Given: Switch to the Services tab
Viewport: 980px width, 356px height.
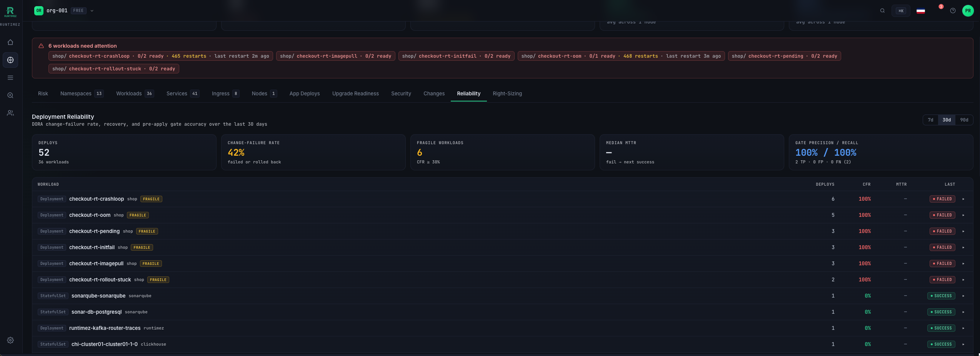Looking at the screenshot, I should (183, 94).
